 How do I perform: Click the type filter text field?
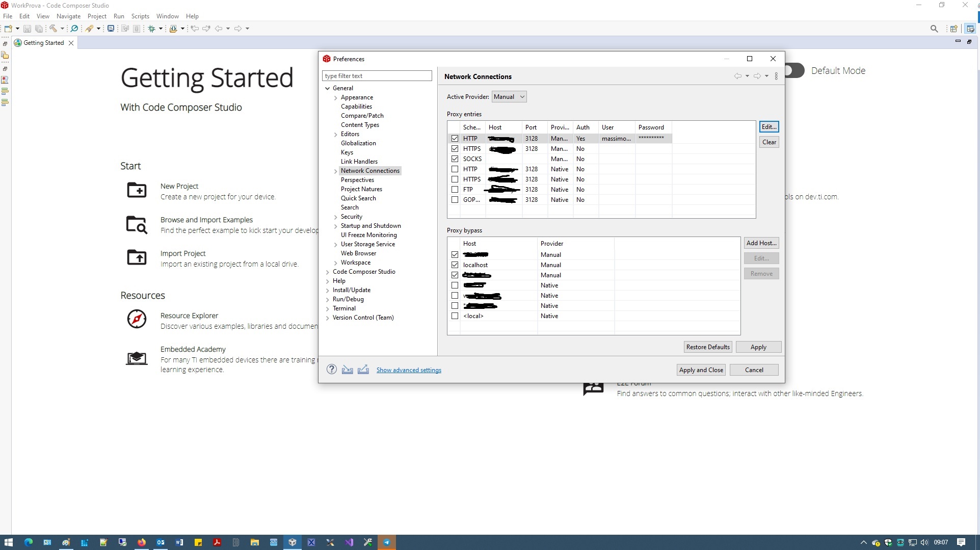[x=377, y=76]
